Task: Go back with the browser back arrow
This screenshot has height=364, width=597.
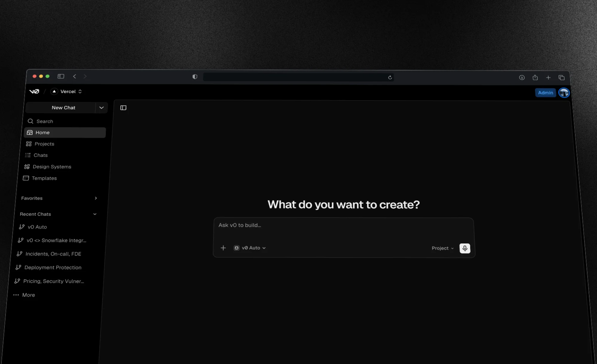Action: click(x=75, y=76)
